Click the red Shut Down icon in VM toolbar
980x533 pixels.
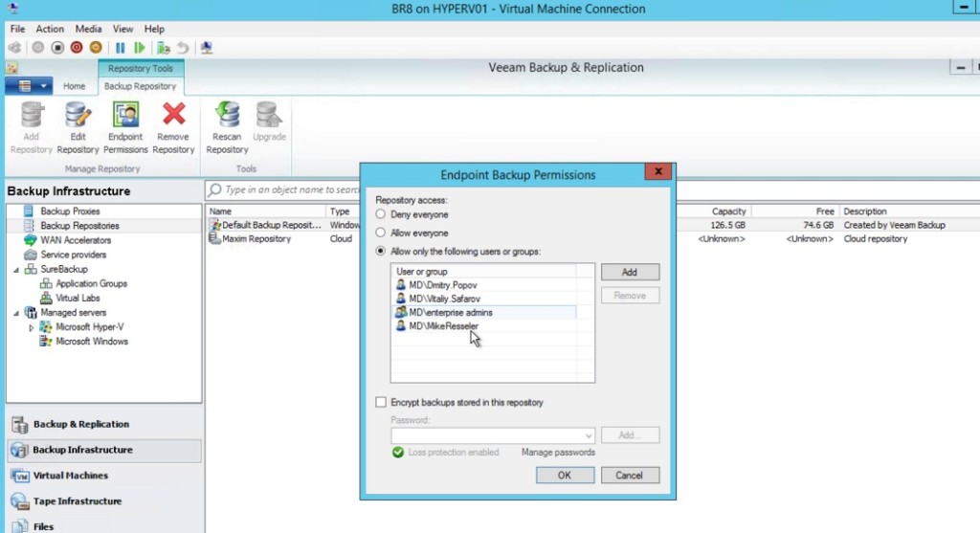(x=77, y=48)
